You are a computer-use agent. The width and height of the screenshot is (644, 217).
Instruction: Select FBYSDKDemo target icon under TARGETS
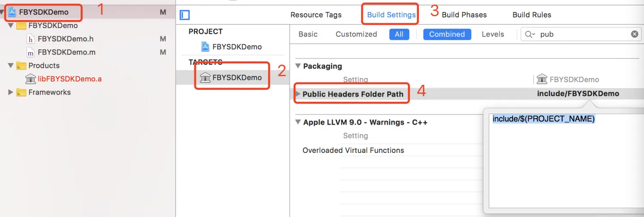205,78
